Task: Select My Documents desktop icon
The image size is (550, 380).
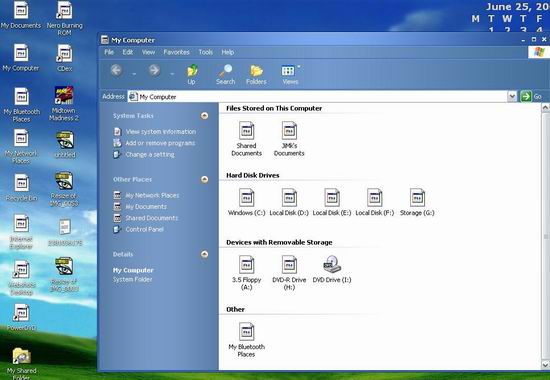Action: [x=21, y=15]
